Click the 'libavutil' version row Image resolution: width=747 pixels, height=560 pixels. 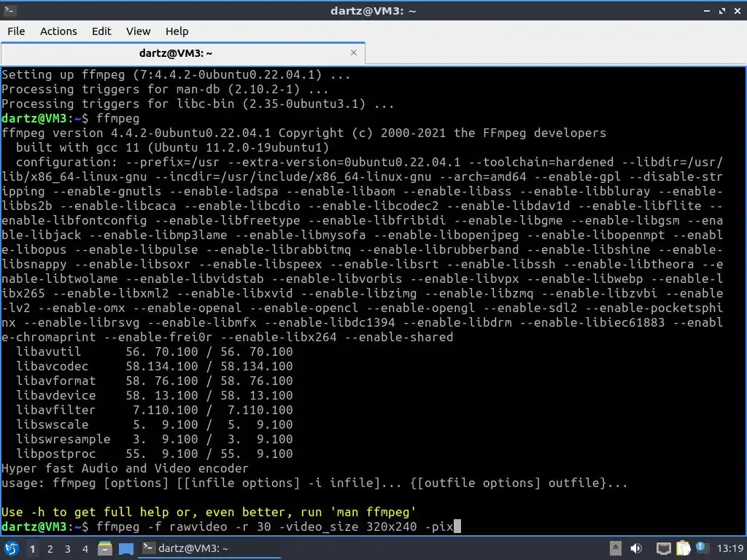(x=155, y=352)
